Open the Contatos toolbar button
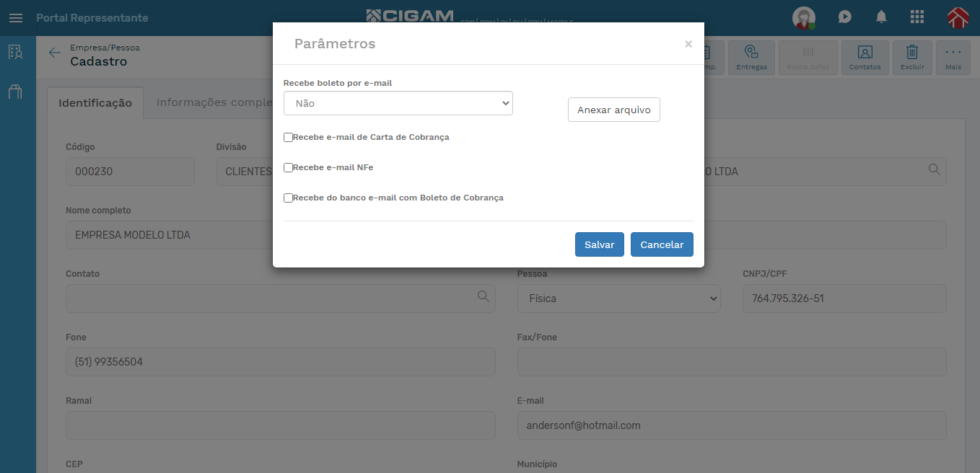The height and width of the screenshot is (473, 980). tap(865, 57)
